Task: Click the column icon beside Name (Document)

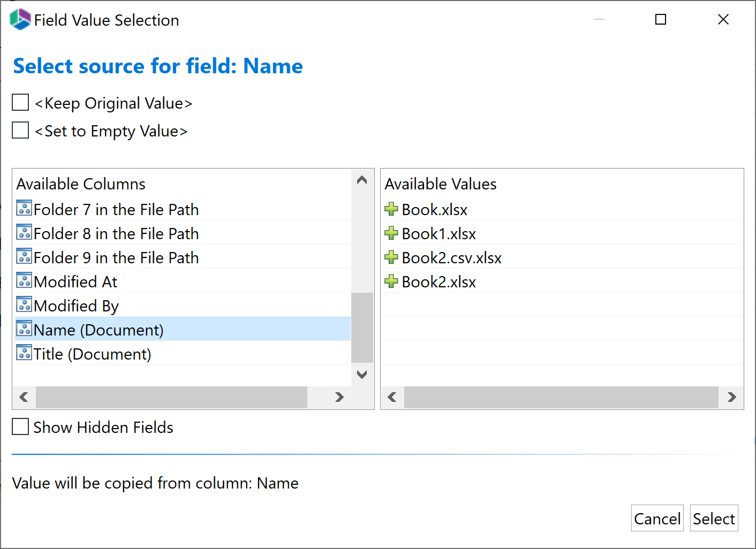Action: (x=24, y=329)
